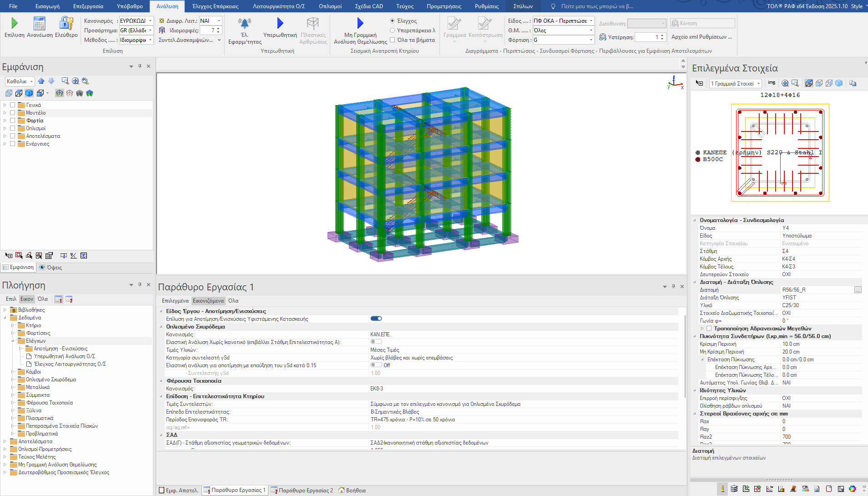This screenshot has height=496, width=868.
Task: Click the cross-section reinforcement preview
Action: click(x=780, y=153)
